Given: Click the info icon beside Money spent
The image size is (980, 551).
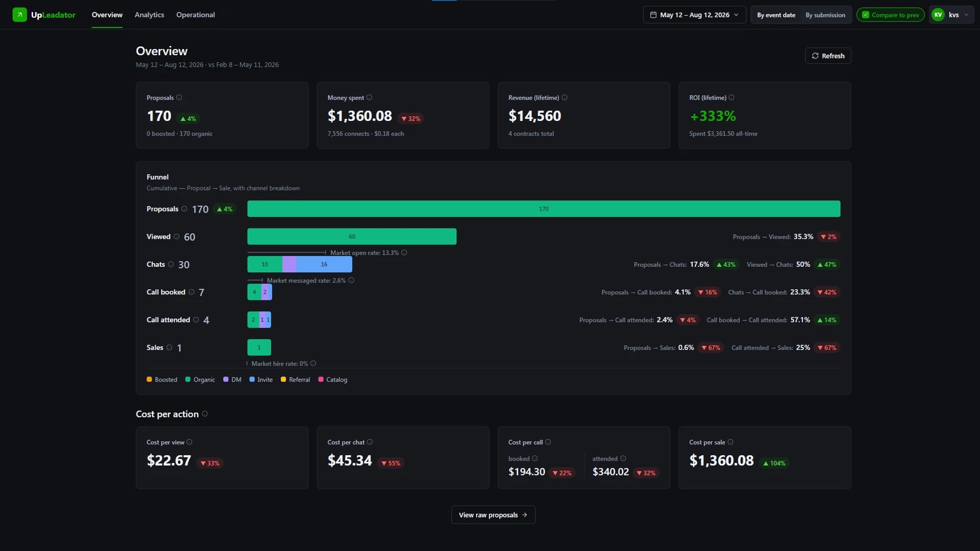Looking at the screenshot, I should (369, 97).
